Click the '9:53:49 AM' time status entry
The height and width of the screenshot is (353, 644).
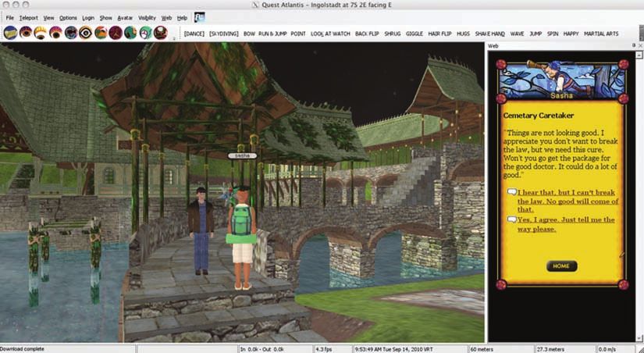396,349
